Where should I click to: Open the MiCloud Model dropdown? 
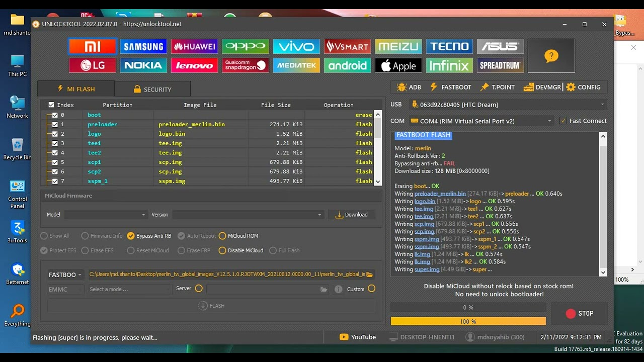pos(106,215)
